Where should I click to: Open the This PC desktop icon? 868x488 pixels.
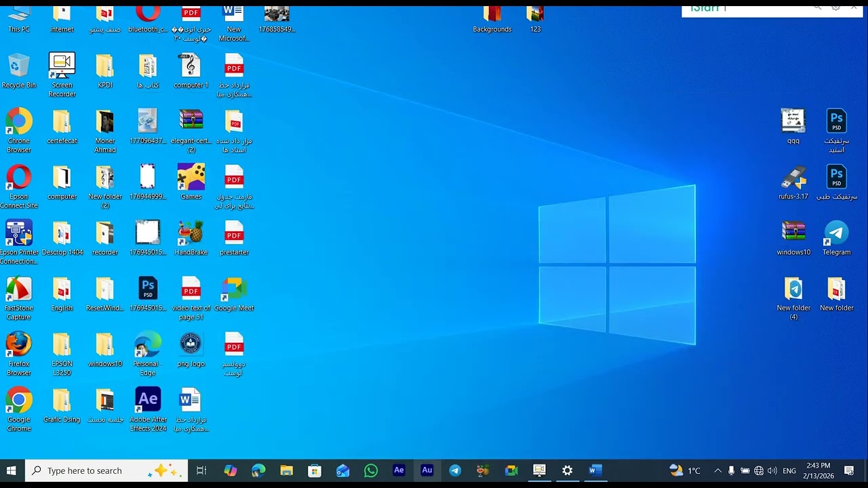point(19,19)
